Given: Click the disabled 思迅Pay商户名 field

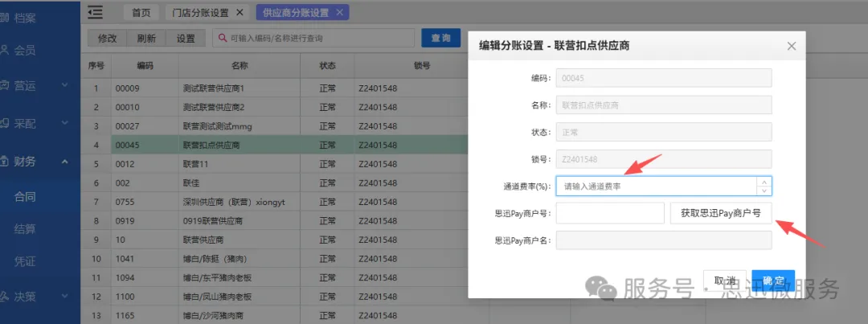Looking at the screenshot, I should (x=664, y=240).
